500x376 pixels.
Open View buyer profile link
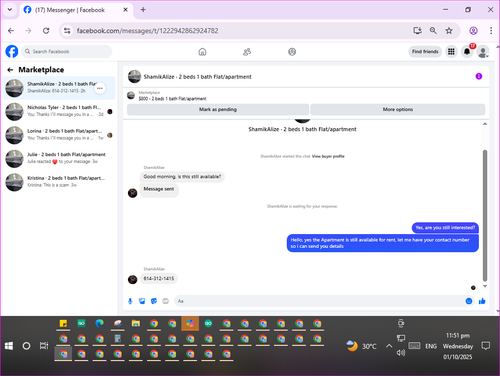pos(328,156)
